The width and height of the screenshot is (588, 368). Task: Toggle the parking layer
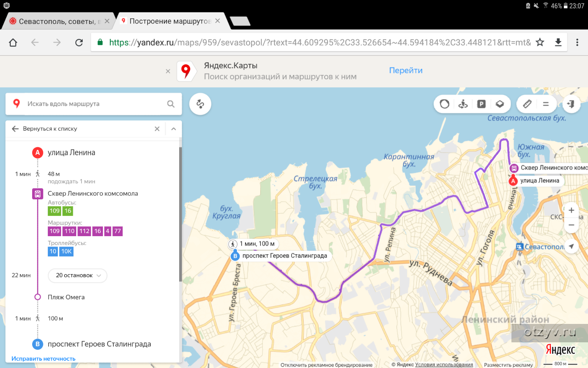pos(481,104)
